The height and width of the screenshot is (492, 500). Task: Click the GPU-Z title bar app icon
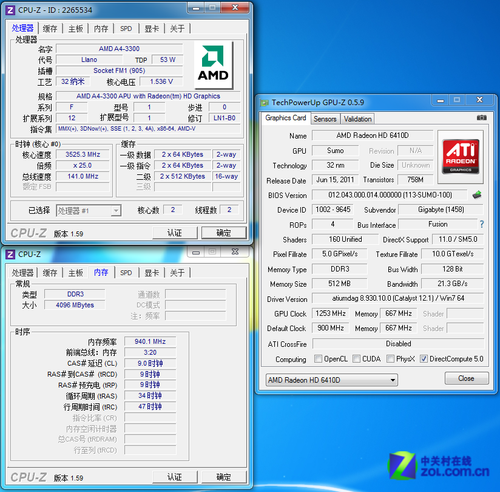coord(264,103)
